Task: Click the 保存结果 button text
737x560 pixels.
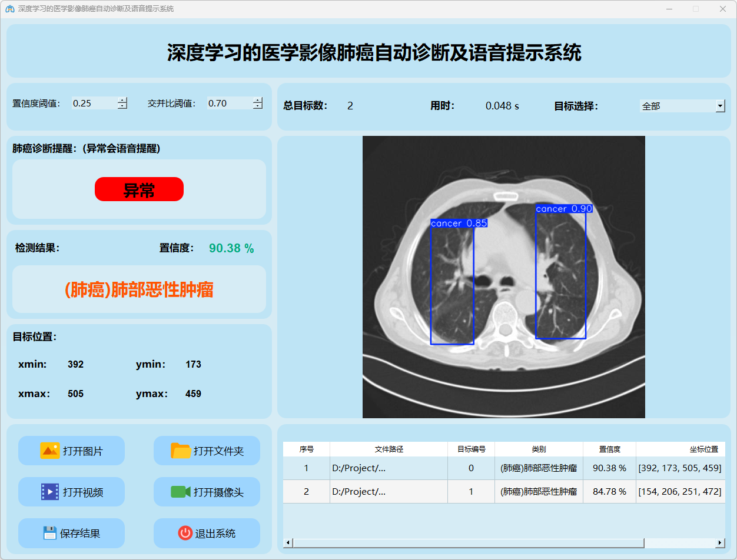Action: click(x=80, y=534)
